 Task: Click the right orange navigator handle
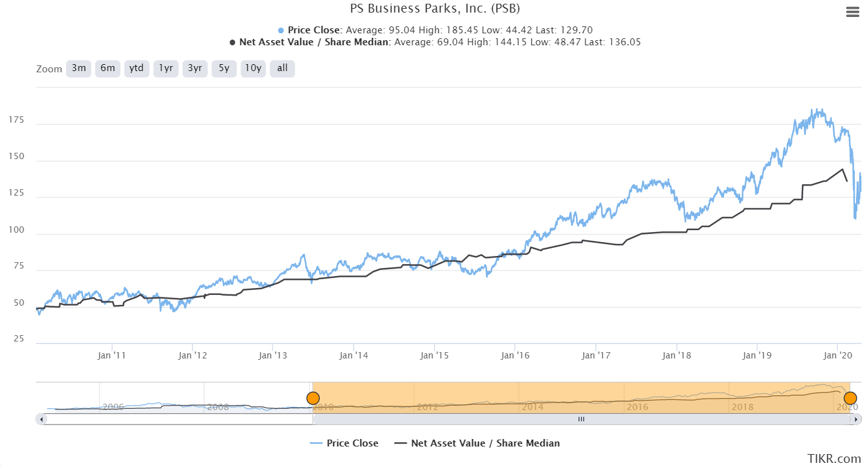point(850,398)
